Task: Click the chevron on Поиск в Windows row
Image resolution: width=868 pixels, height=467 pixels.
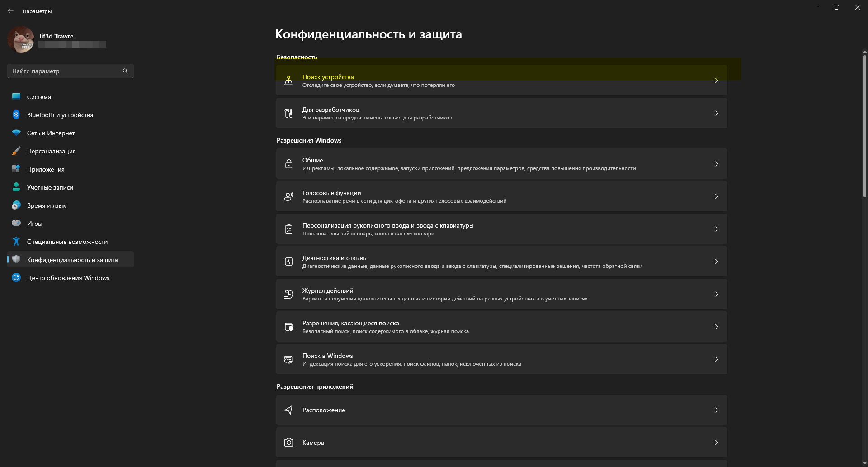Action: (717, 359)
